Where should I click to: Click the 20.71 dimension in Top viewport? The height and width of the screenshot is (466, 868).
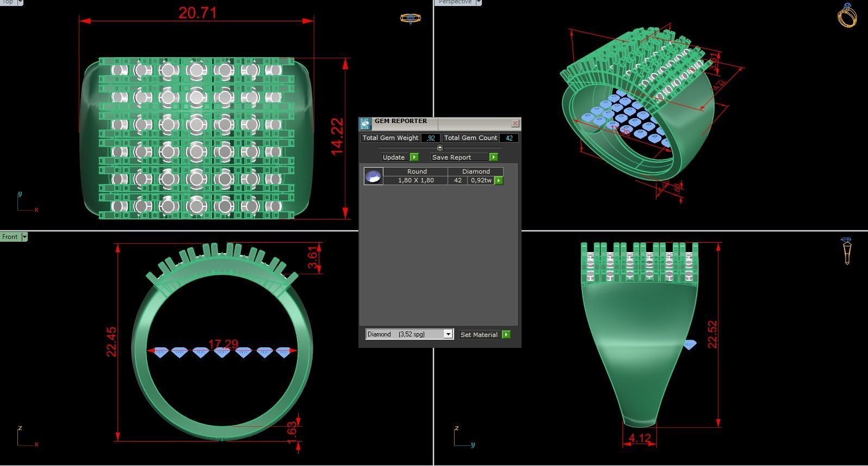click(198, 13)
